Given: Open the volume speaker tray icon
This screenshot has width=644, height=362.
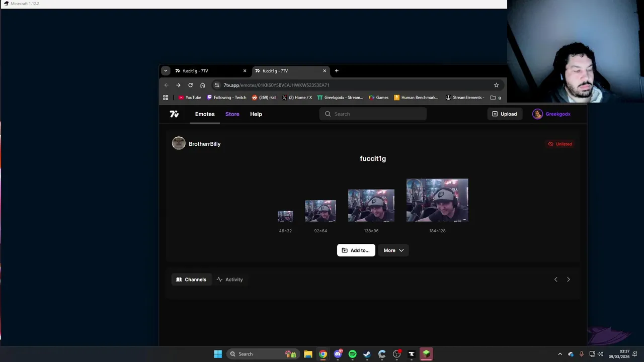Looking at the screenshot, I should [x=600, y=354].
